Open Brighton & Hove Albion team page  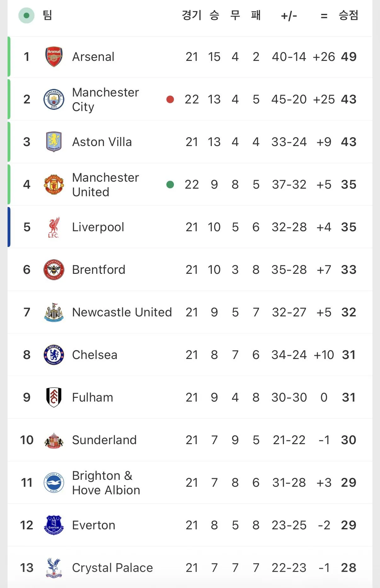pos(106,483)
